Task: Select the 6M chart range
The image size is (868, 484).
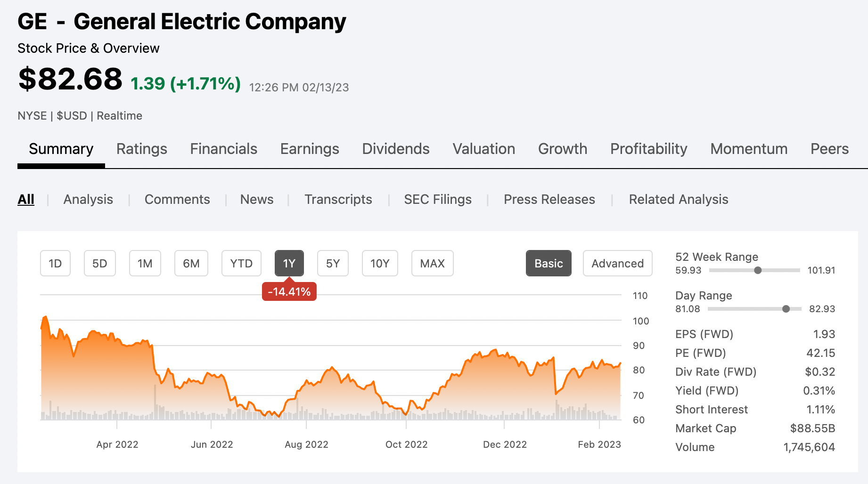Action: [x=191, y=263]
